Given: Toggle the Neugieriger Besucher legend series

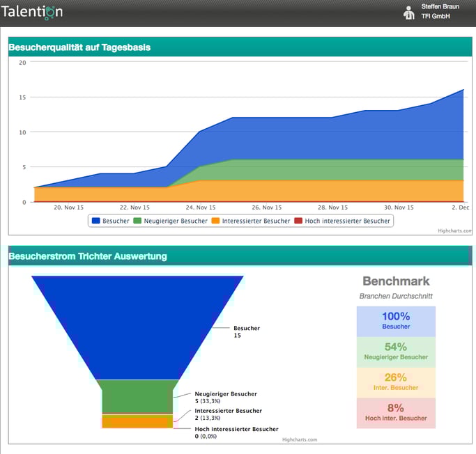Looking at the screenshot, I should (x=170, y=221).
